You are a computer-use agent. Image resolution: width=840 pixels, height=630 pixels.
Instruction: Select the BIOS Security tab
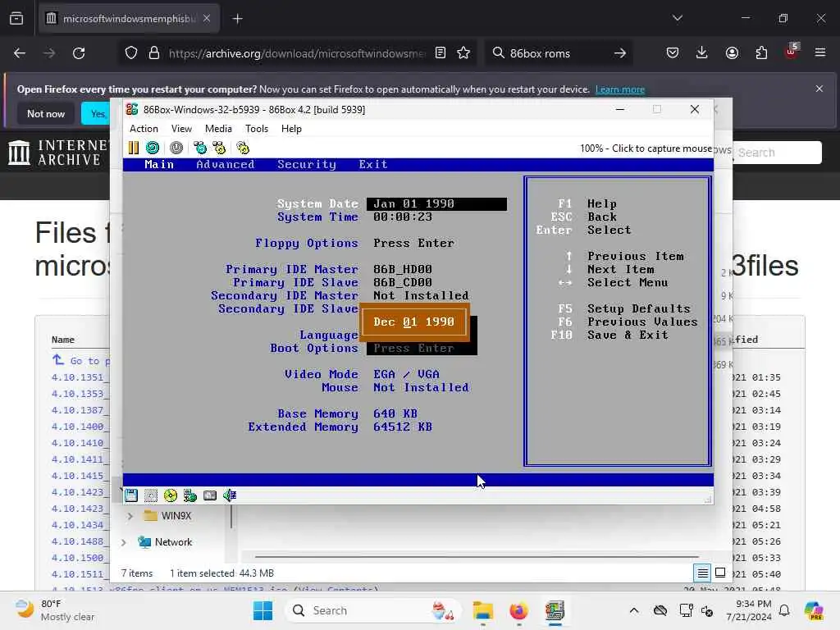tap(307, 164)
